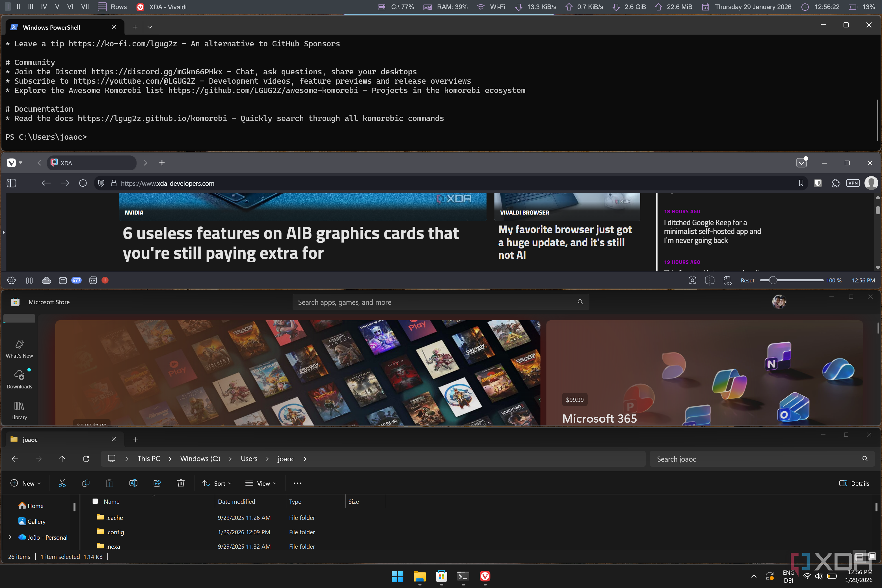
Task: Show thumbnails view toggle in Explorer status bar
Action: (872, 557)
